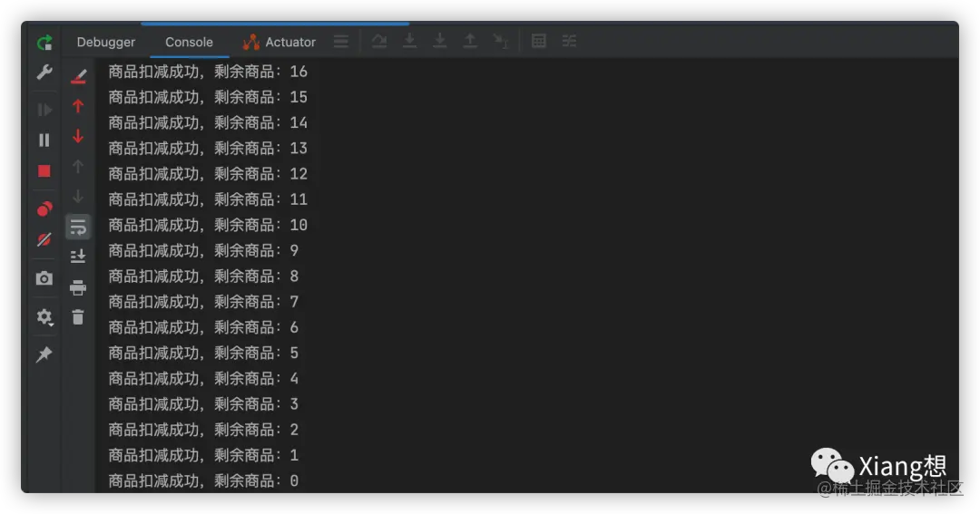The height and width of the screenshot is (514, 980).
Task: Open the debugger settings gear
Action: tap(44, 316)
